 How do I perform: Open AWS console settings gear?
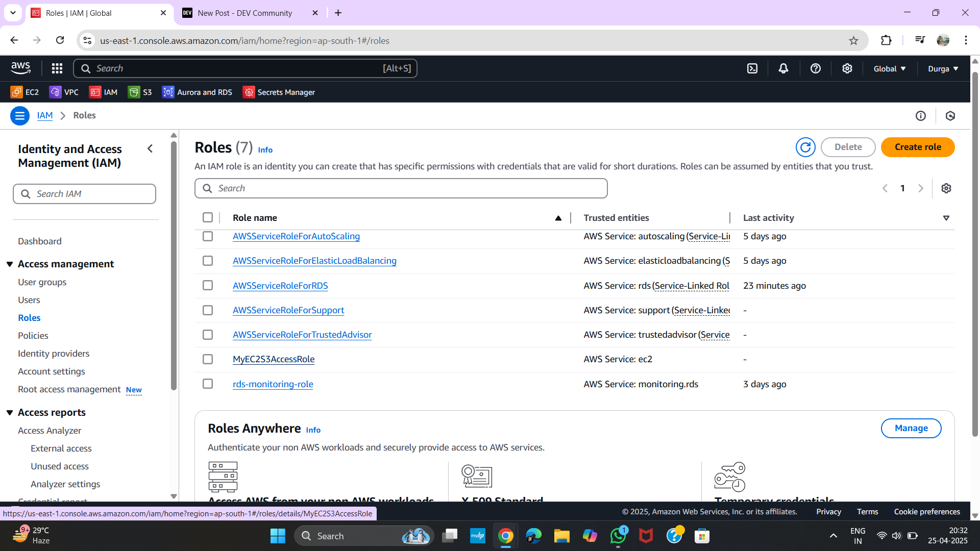point(847,68)
